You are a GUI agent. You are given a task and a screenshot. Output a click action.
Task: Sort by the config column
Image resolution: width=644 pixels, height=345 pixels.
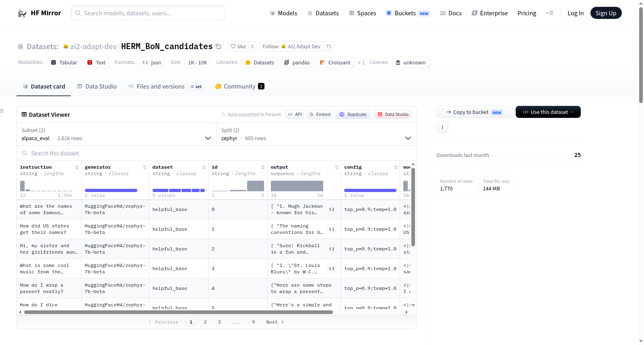[396, 167]
